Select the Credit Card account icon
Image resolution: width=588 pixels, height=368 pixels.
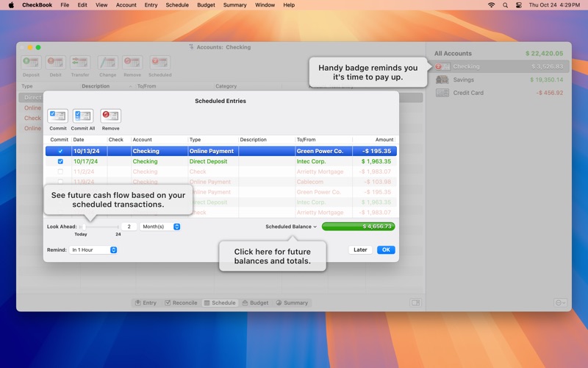[442, 93]
